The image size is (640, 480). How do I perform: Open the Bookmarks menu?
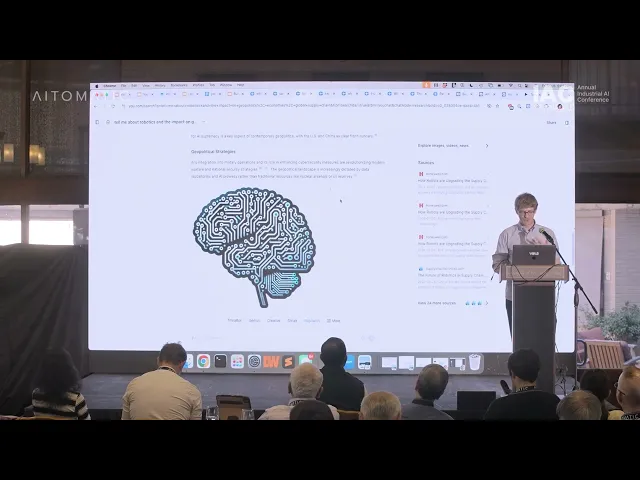click(179, 86)
